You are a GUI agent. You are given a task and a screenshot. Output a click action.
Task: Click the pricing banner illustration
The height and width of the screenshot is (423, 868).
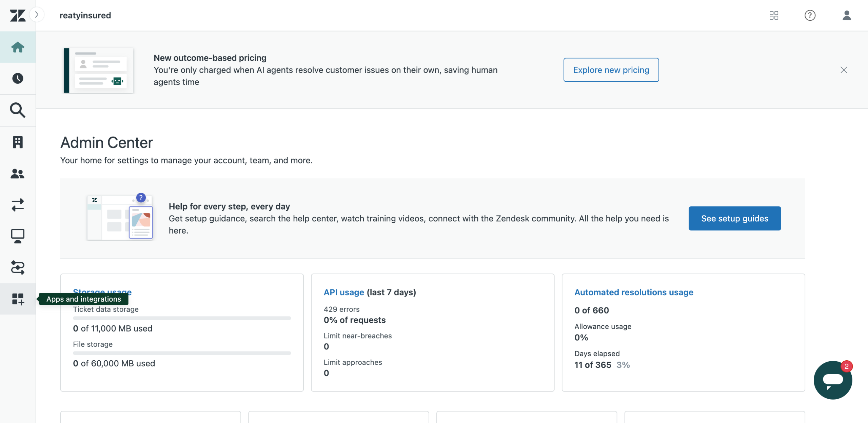tap(98, 70)
